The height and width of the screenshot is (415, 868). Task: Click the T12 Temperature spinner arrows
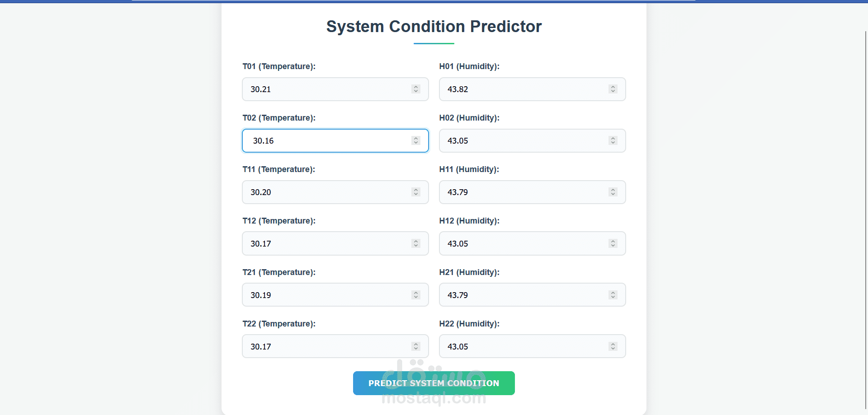click(416, 243)
